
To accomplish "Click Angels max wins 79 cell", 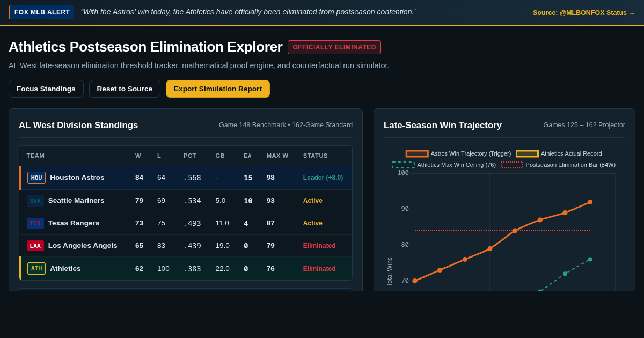I will tap(271, 246).
